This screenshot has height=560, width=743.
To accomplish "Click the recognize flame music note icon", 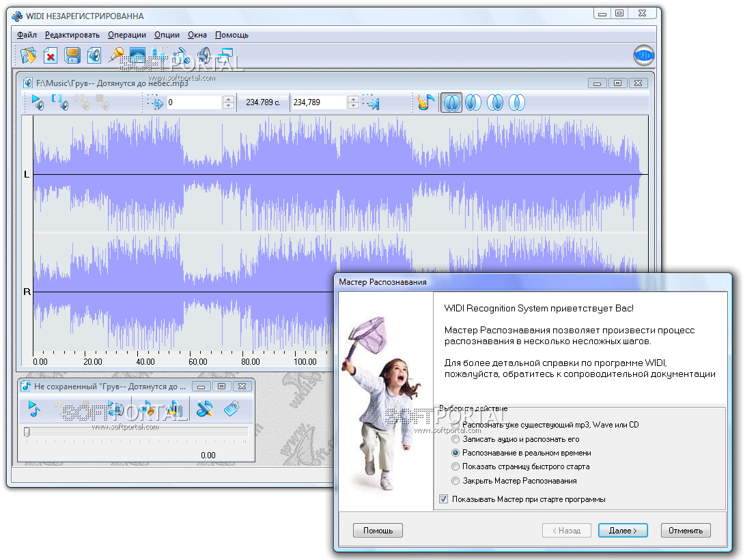I will (425, 102).
